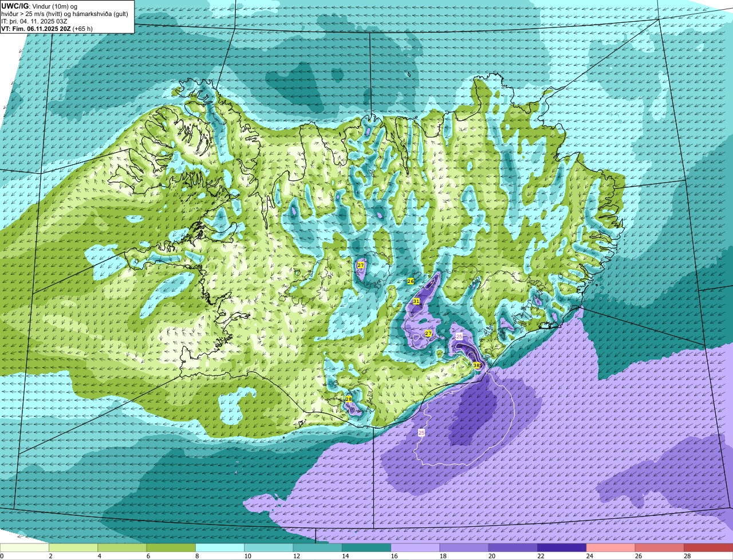Click the legend scale number 24
The image size is (733, 560).
point(589,556)
